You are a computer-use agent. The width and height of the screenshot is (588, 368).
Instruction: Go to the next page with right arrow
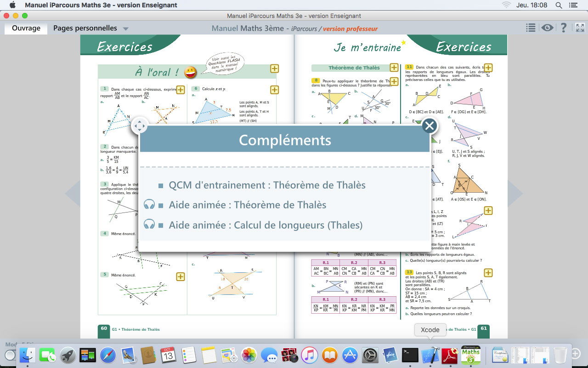(515, 194)
